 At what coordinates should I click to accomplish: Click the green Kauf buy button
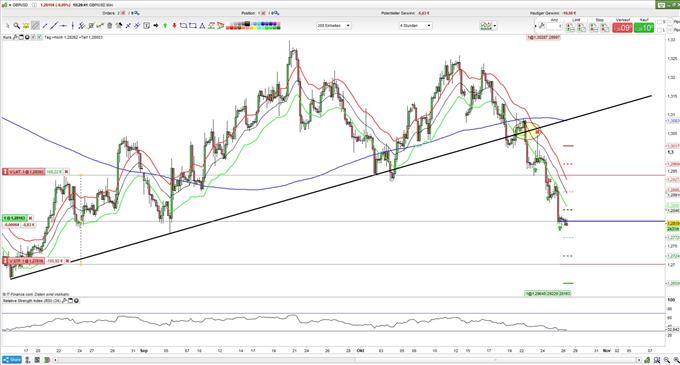point(644,28)
